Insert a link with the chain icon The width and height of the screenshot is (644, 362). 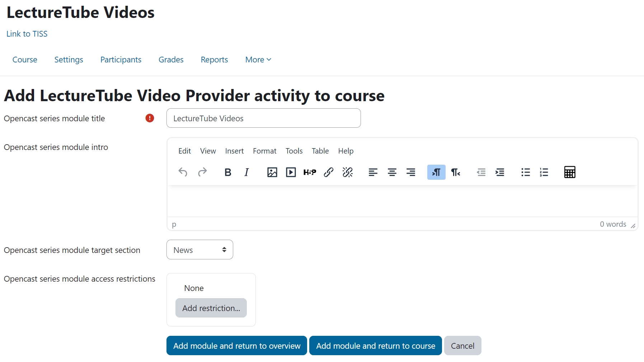tap(329, 172)
